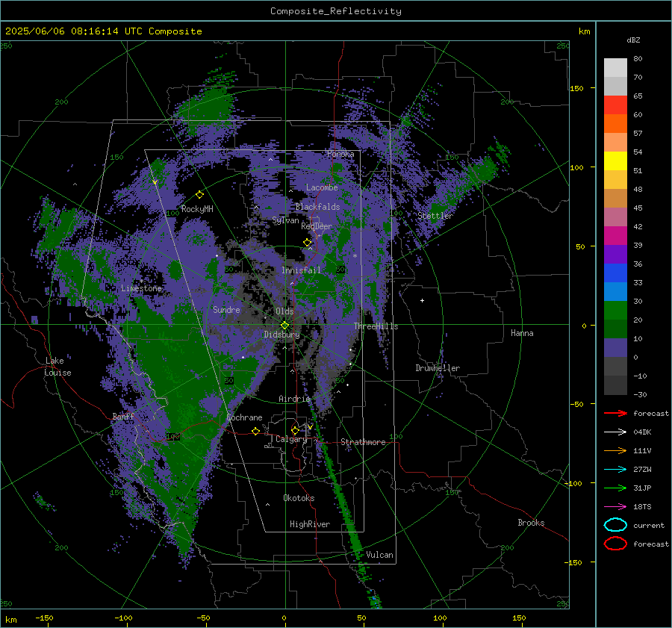Click the 'Banff' map label
The width and height of the screenshot is (672, 628).
(x=123, y=416)
